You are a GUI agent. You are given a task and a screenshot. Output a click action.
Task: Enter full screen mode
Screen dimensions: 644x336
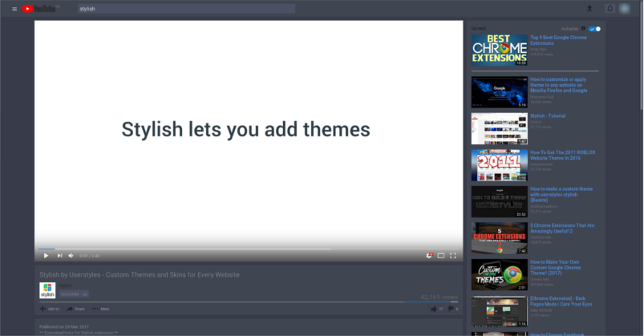[452, 256]
